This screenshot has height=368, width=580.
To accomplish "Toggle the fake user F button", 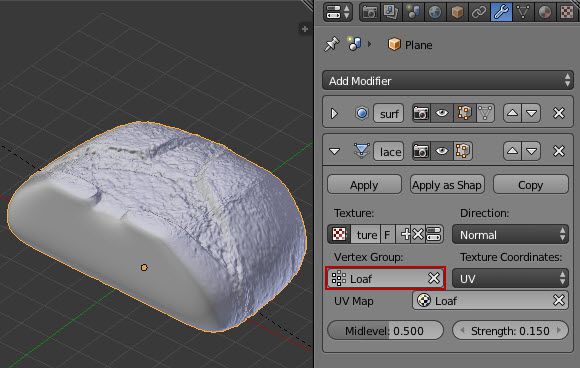I will pos(388,234).
